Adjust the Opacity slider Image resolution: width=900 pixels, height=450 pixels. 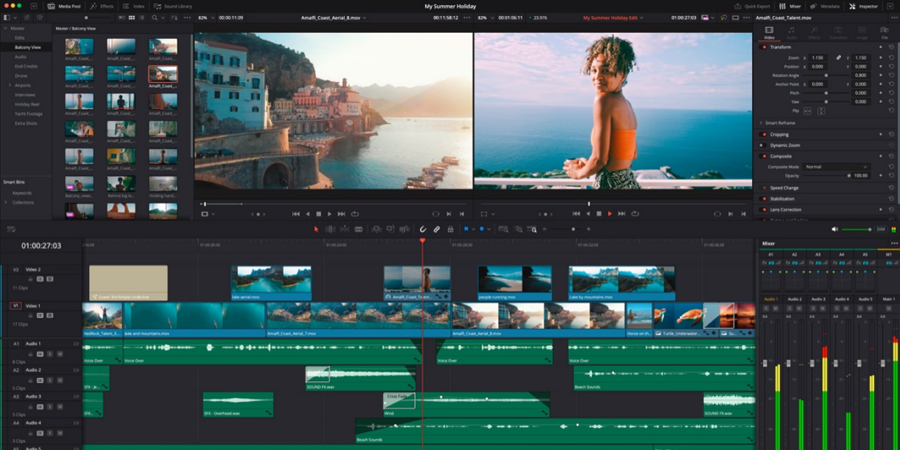coord(827,176)
